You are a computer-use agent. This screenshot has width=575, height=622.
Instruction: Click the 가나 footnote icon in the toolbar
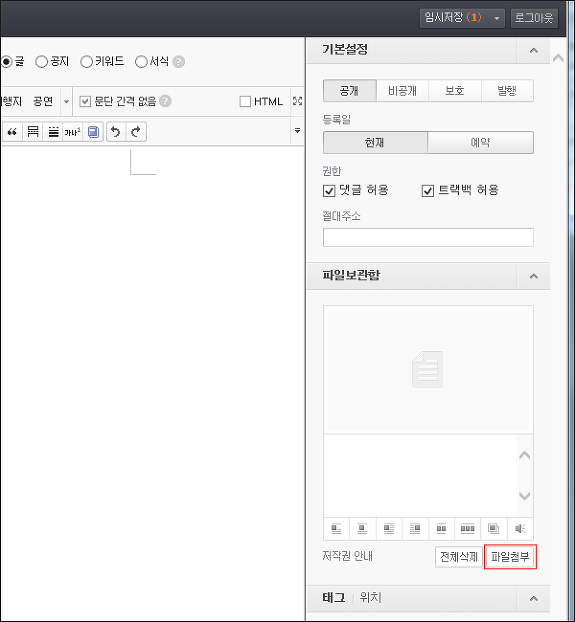(73, 132)
